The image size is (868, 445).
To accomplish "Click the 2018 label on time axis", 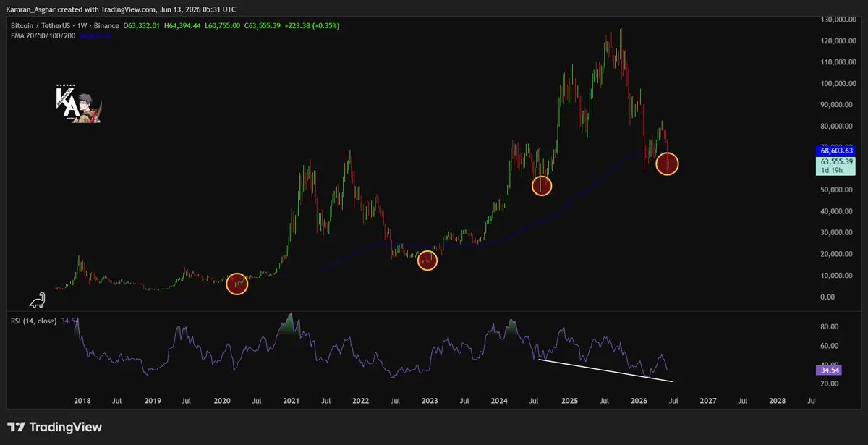I will click(82, 400).
